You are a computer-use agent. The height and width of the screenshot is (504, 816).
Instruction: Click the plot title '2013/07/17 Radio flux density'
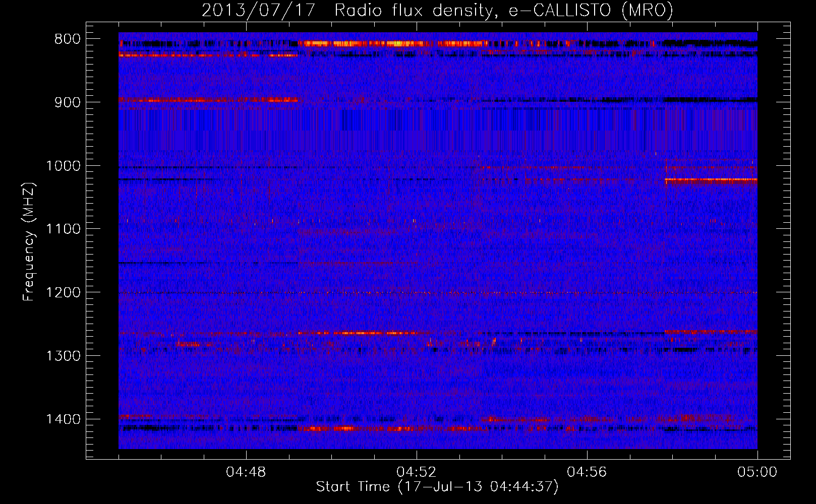click(x=437, y=11)
